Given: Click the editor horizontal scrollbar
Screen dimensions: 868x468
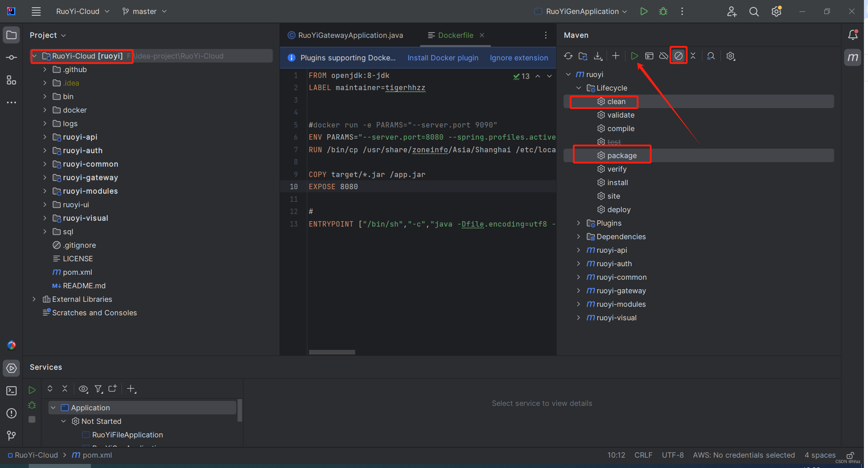Looking at the screenshot, I should pyautogui.click(x=332, y=352).
